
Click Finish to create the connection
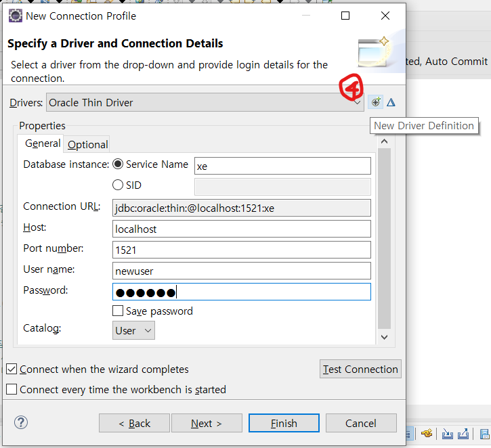284,423
